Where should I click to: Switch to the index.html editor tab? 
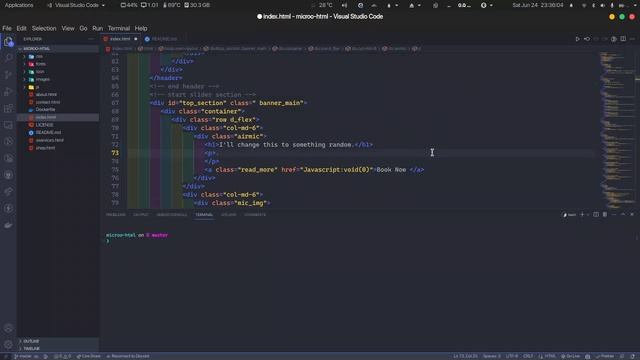point(120,39)
